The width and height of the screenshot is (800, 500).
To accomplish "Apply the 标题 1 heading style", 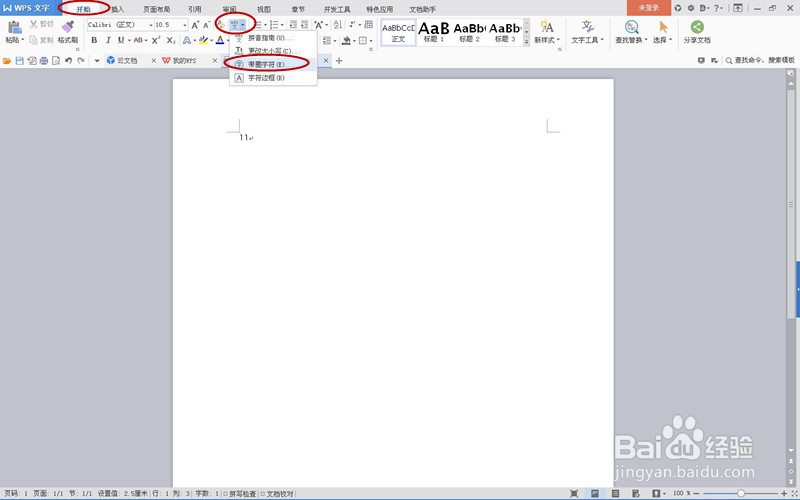I will [434, 33].
